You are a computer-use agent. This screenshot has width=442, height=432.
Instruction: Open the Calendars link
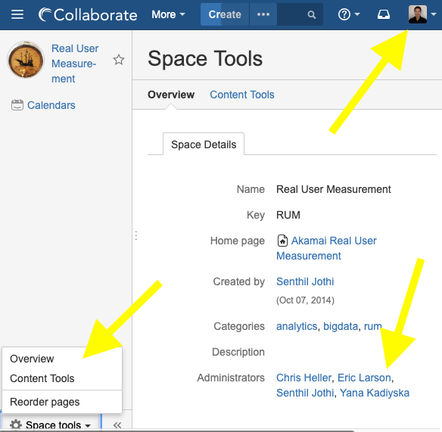coord(51,105)
